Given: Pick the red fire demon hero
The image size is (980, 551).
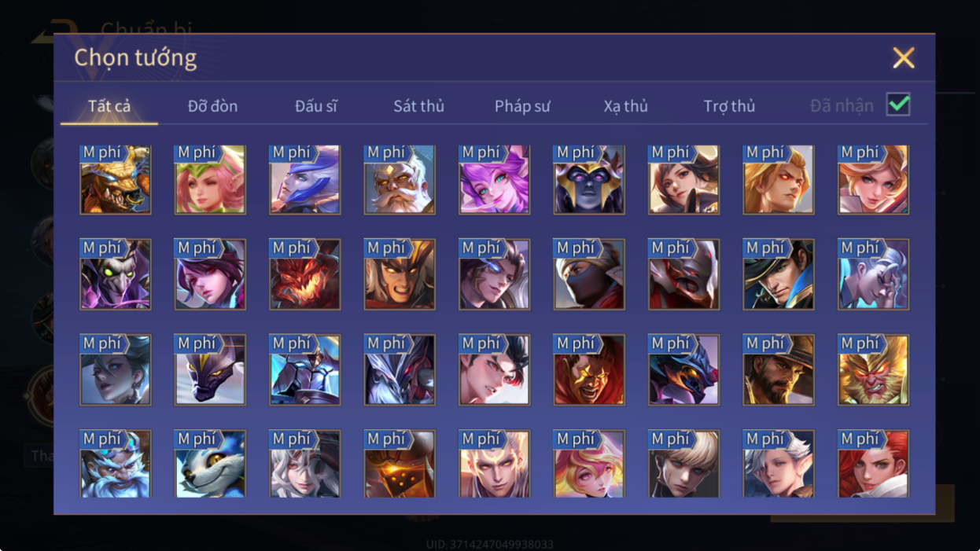Looking at the screenshot, I should pyautogui.click(x=305, y=274).
